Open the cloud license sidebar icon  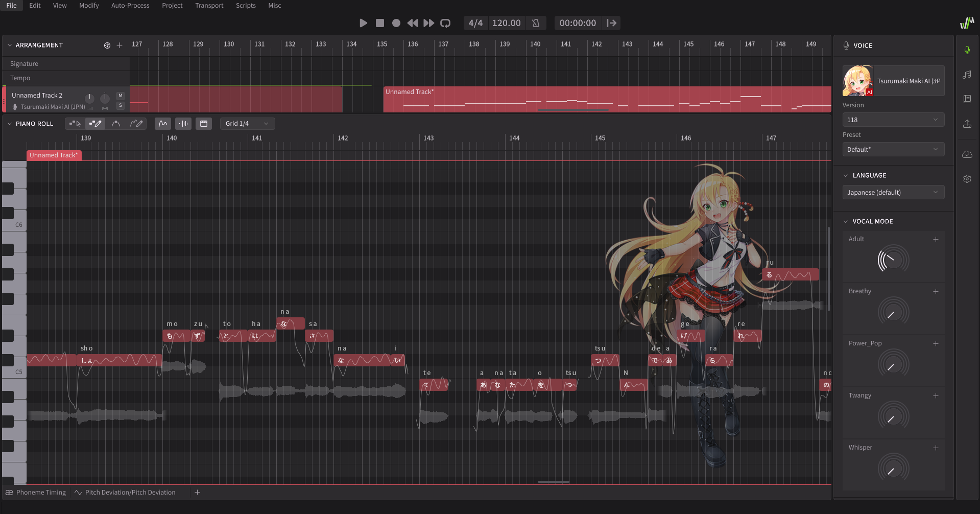967,154
